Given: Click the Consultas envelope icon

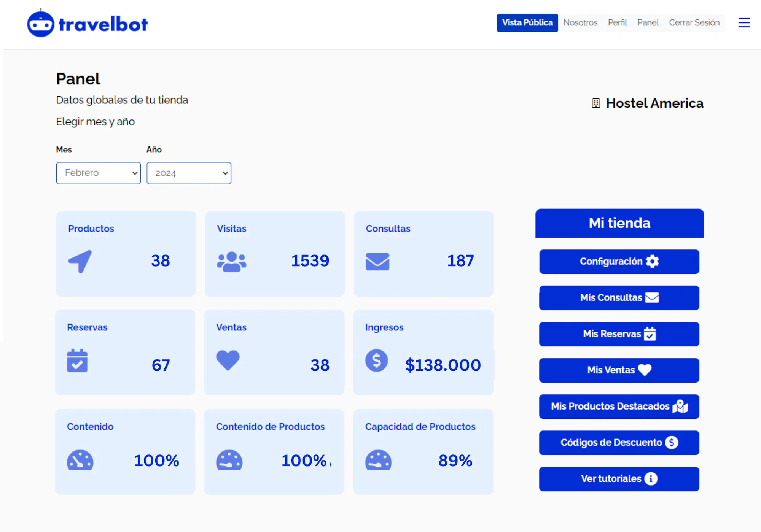Looking at the screenshot, I should [x=377, y=262].
